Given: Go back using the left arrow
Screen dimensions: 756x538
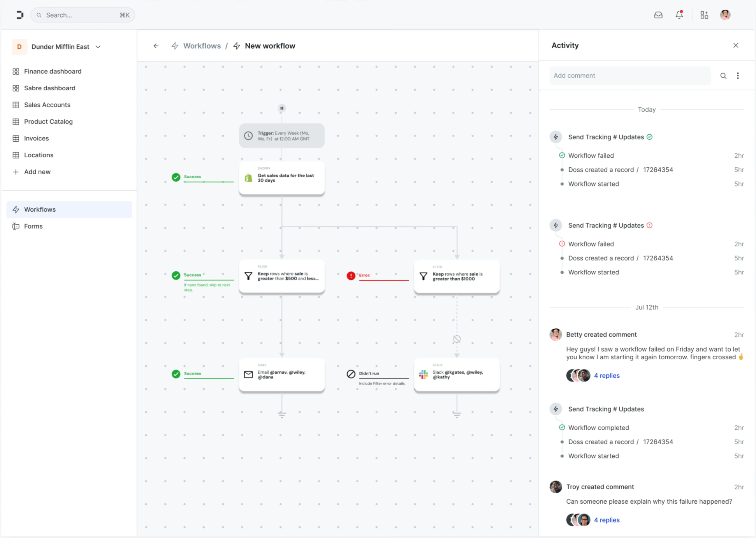Looking at the screenshot, I should coord(156,46).
